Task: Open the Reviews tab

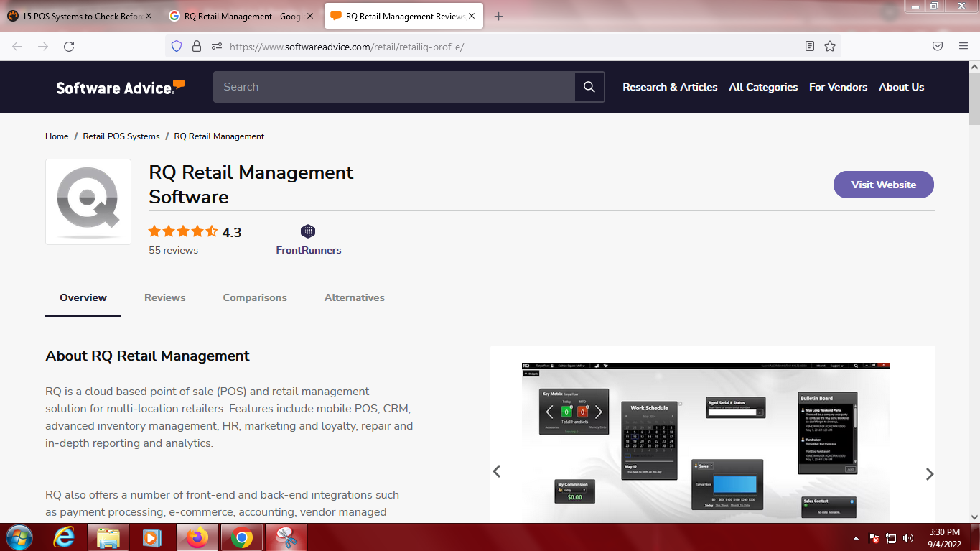Action: click(164, 297)
